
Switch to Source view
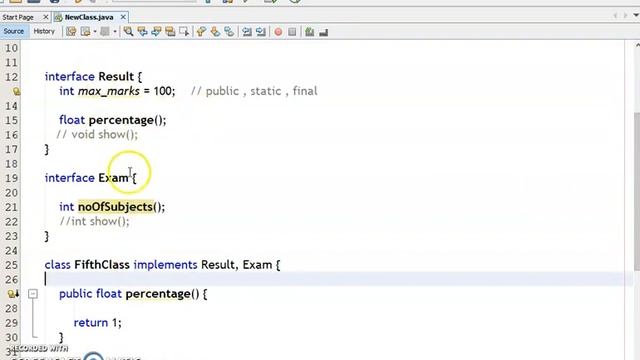[14, 31]
